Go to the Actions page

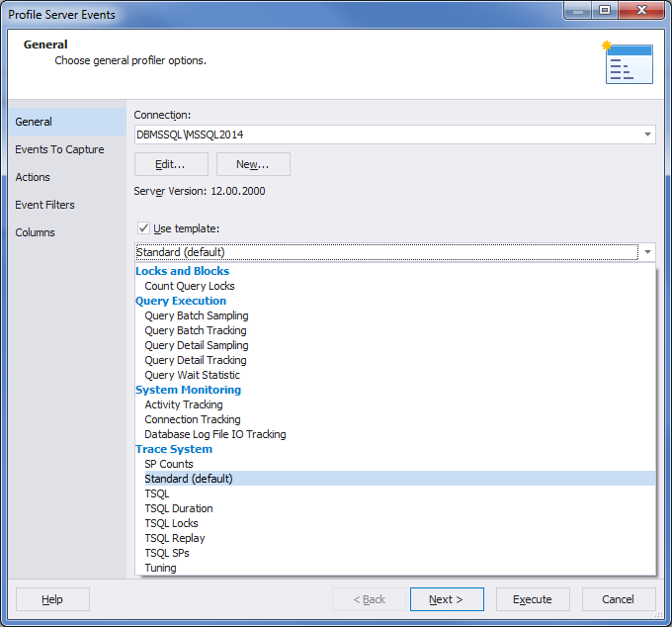pos(67,177)
